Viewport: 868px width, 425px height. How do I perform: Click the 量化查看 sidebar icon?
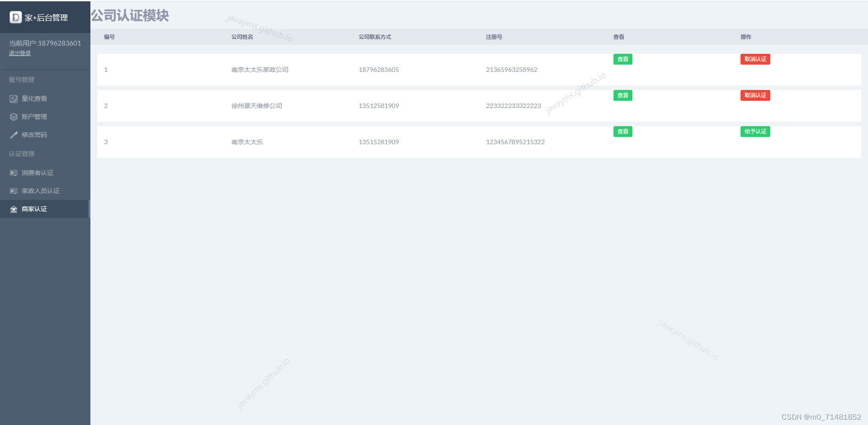(x=14, y=99)
